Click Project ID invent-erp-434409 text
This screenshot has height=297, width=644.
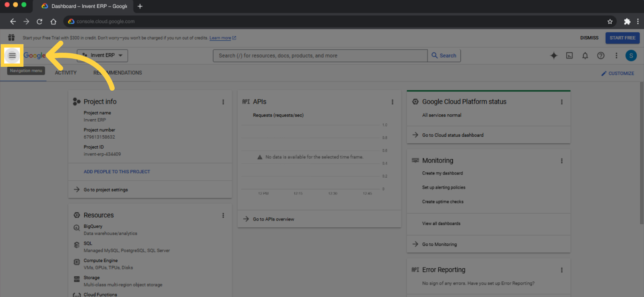click(x=102, y=154)
